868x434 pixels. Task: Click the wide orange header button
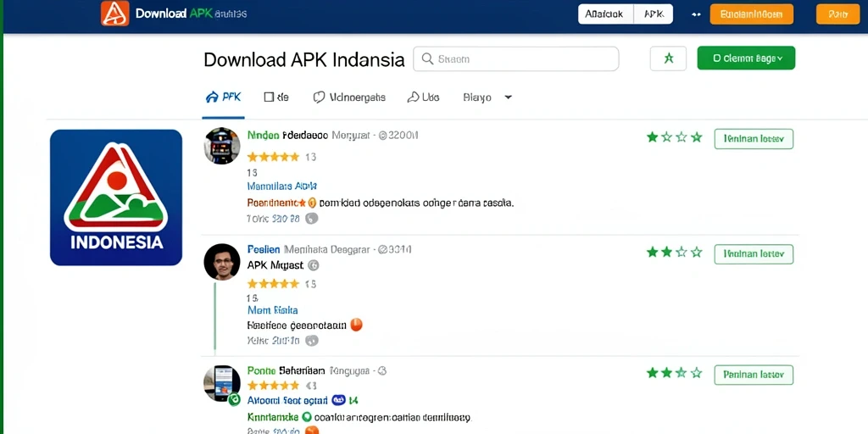click(x=751, y=14)
